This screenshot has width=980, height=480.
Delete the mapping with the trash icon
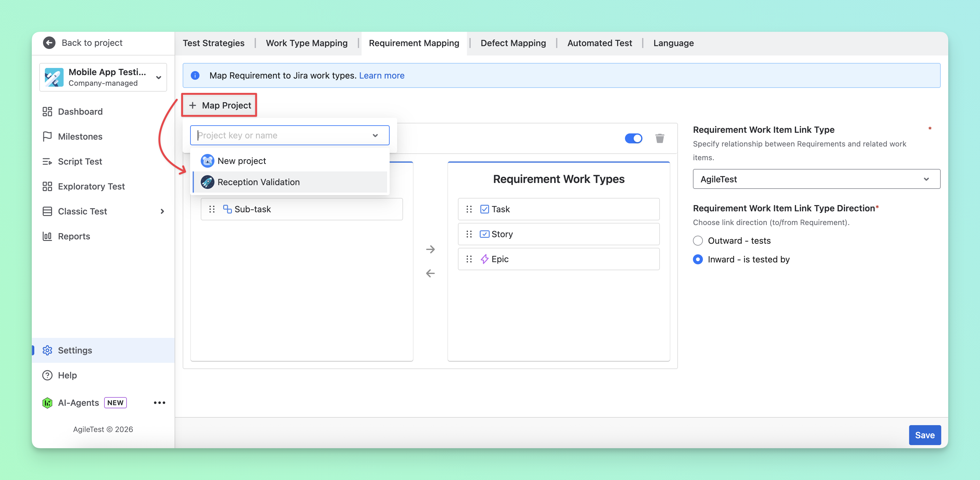(660, 138)
